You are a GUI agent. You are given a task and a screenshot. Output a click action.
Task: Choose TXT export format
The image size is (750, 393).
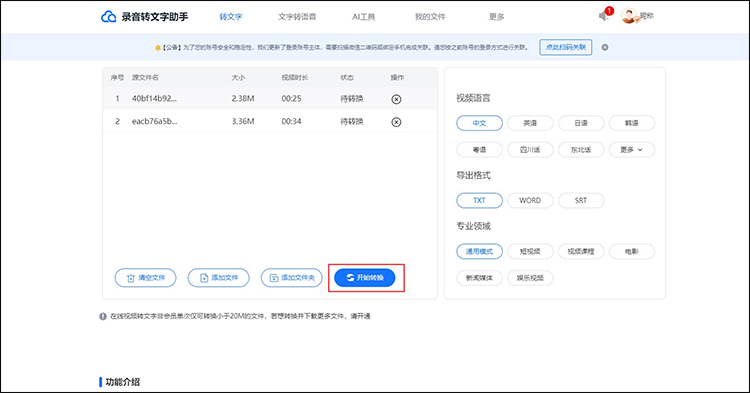pyautogui.click(x=479, y=200)
